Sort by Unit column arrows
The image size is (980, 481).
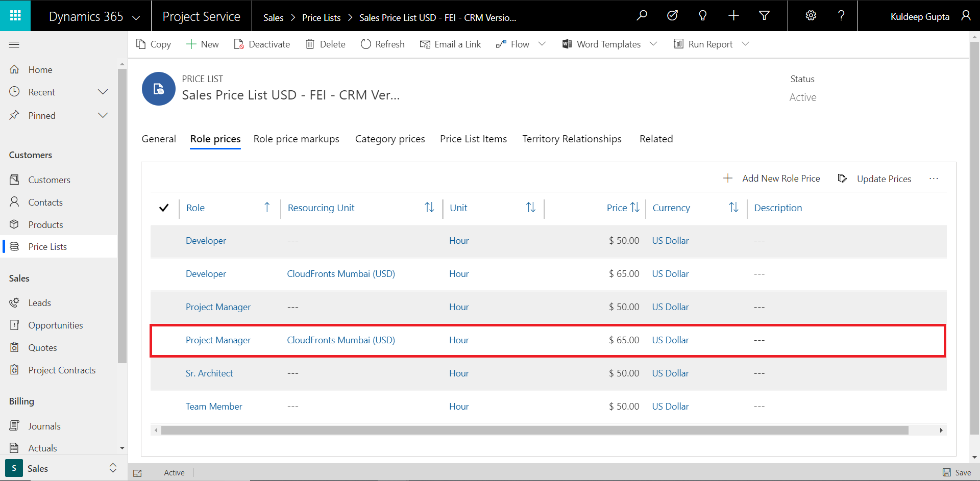coord(531,207)
